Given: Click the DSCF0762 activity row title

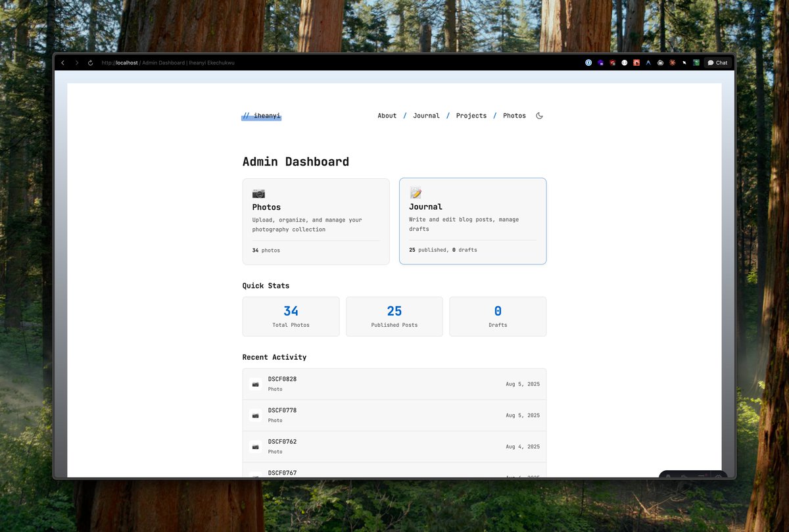Looking at the screenshot, I should [x=282, y=442].
